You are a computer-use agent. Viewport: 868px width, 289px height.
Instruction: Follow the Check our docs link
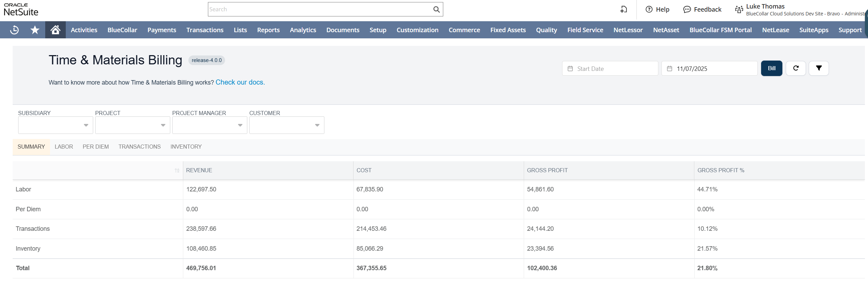coord(240,83)
